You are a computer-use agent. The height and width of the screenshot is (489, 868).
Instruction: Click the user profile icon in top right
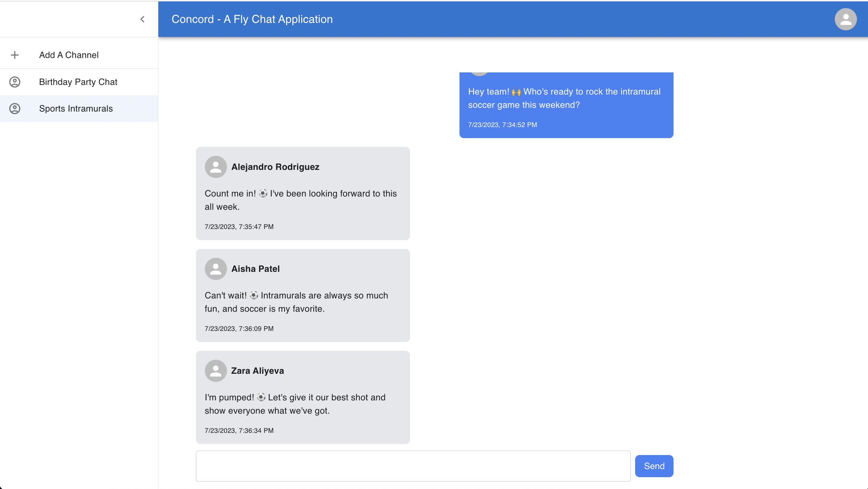[x=845, y=19]
